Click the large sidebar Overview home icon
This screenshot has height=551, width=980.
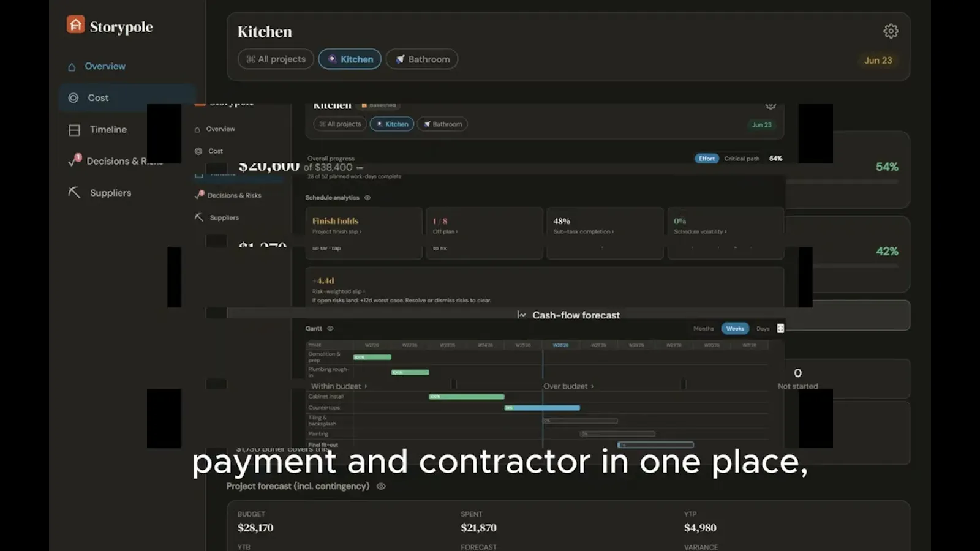point(72,67)
